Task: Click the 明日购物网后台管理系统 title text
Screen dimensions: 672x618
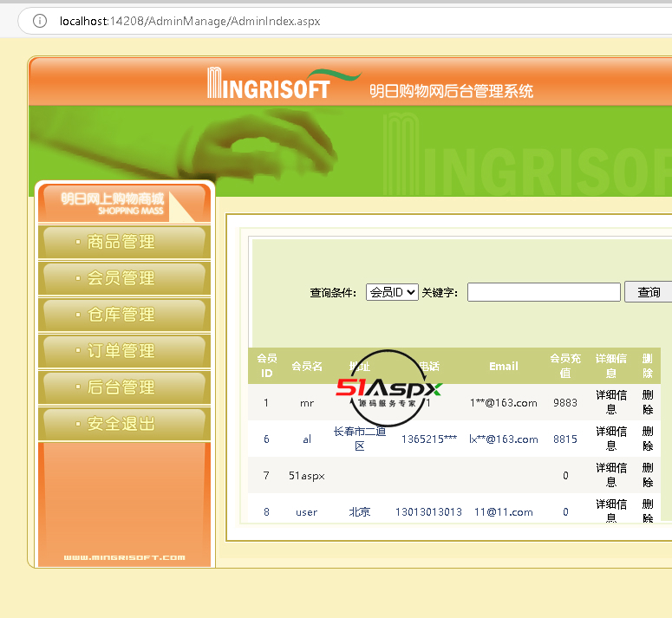Action: 451,91
